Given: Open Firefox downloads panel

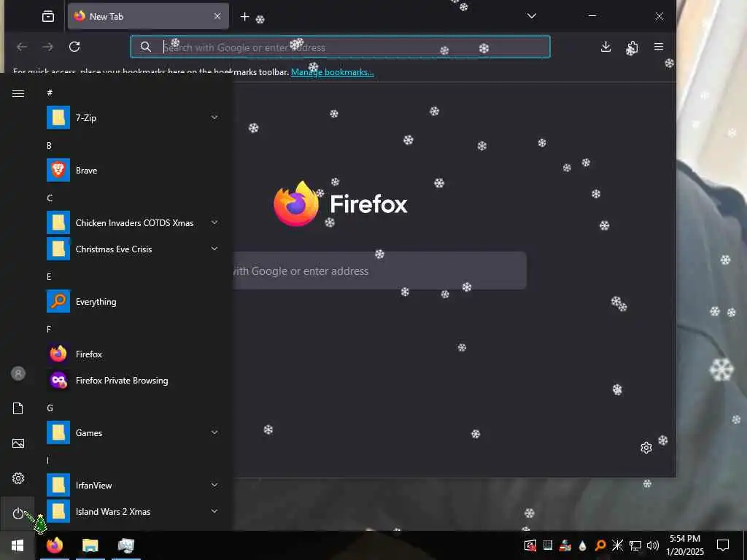Looking at the screenshot, I should tap(606, 47).
